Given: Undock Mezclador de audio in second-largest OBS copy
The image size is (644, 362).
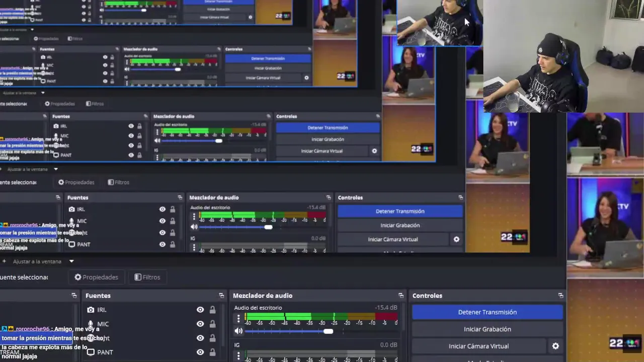Looking at the screenshot, I should pos(329,198).
